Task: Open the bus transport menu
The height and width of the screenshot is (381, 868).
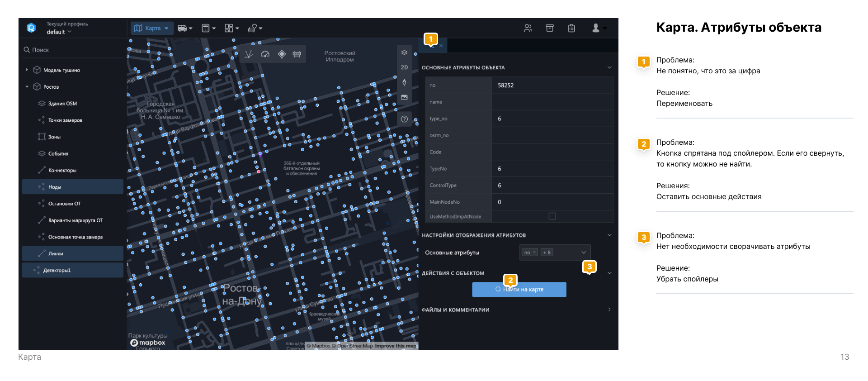Action: click(185, 28)
